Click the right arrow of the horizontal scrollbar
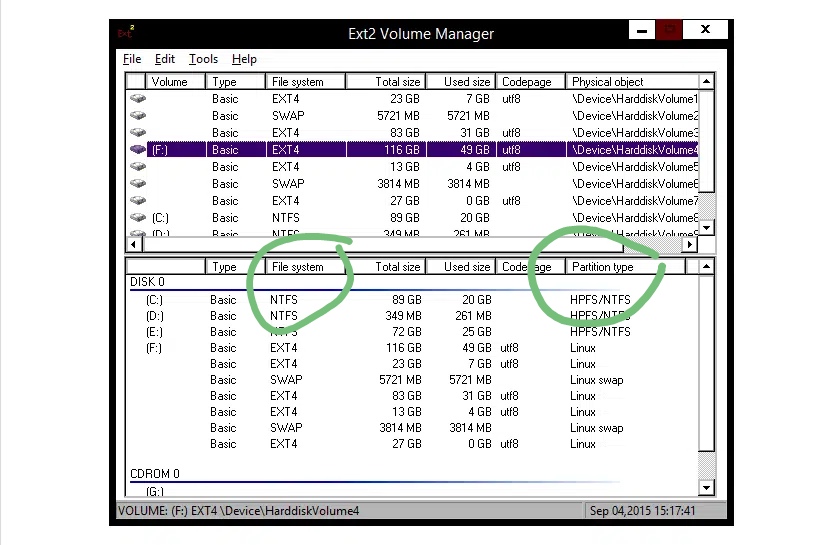840x545 pixels. pos(690,244)
